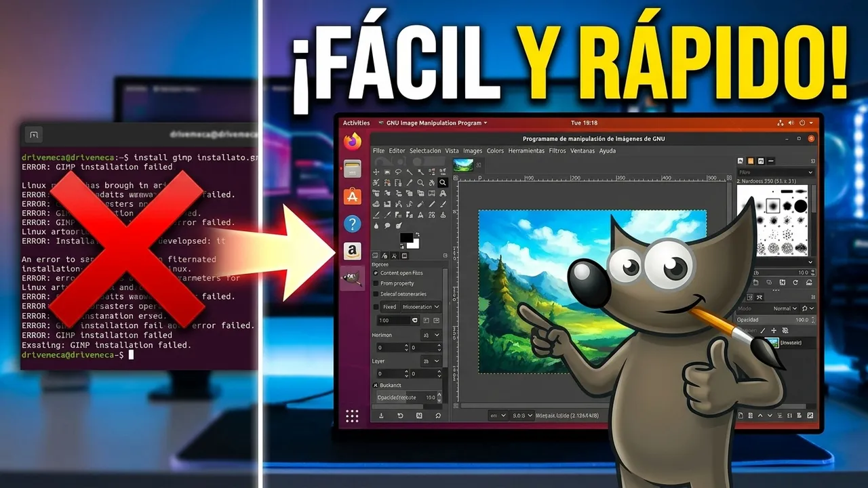The image size is (868, 488).
Task: Reset colors to default black and white
Action: [x=402, y=246]
